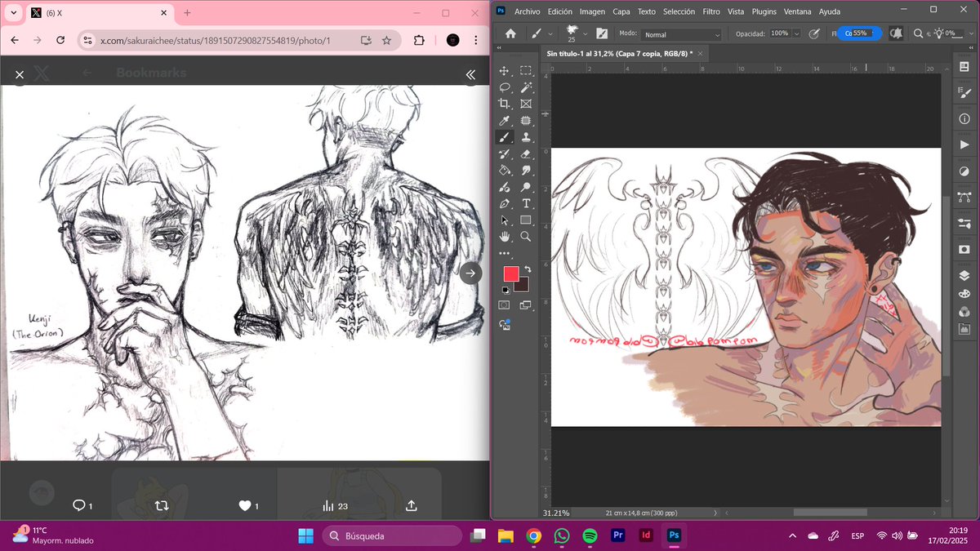The width and height of the screenshot is (980, 551).
Task: Toggle Quick Mask mode
Action: coord(505,305)
